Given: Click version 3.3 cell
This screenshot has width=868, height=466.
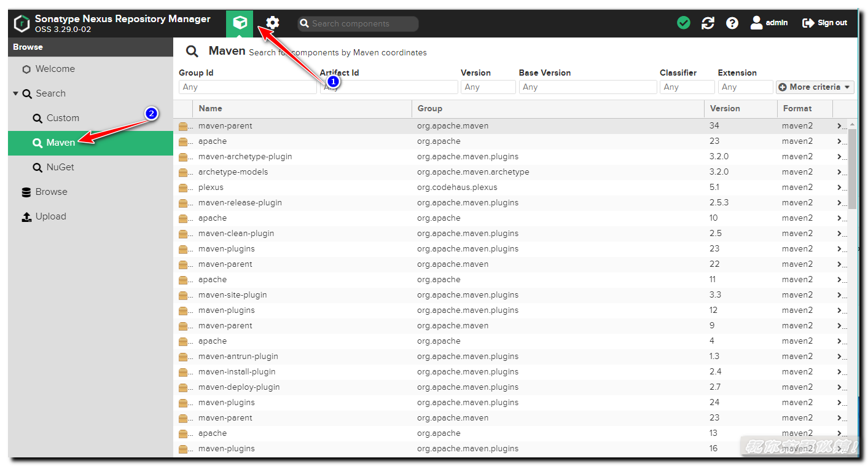Looking at the screenshot, I should [715, 295].
